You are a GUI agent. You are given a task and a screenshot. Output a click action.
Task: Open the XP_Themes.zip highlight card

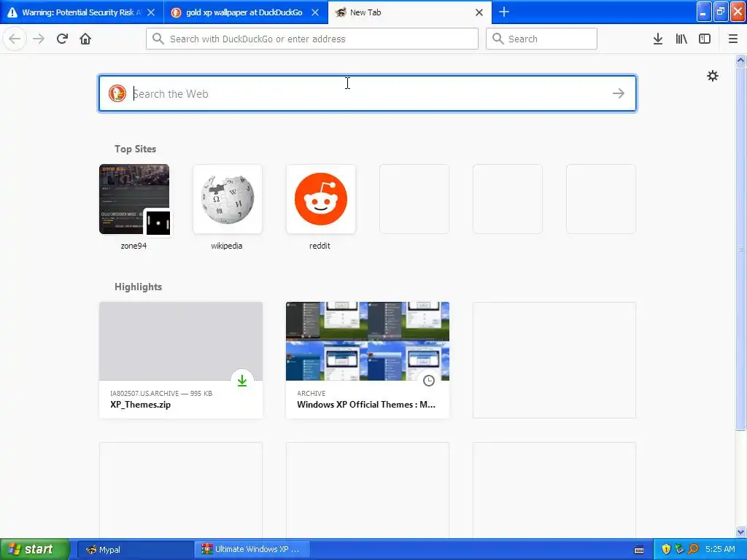[x=181, y=360]
